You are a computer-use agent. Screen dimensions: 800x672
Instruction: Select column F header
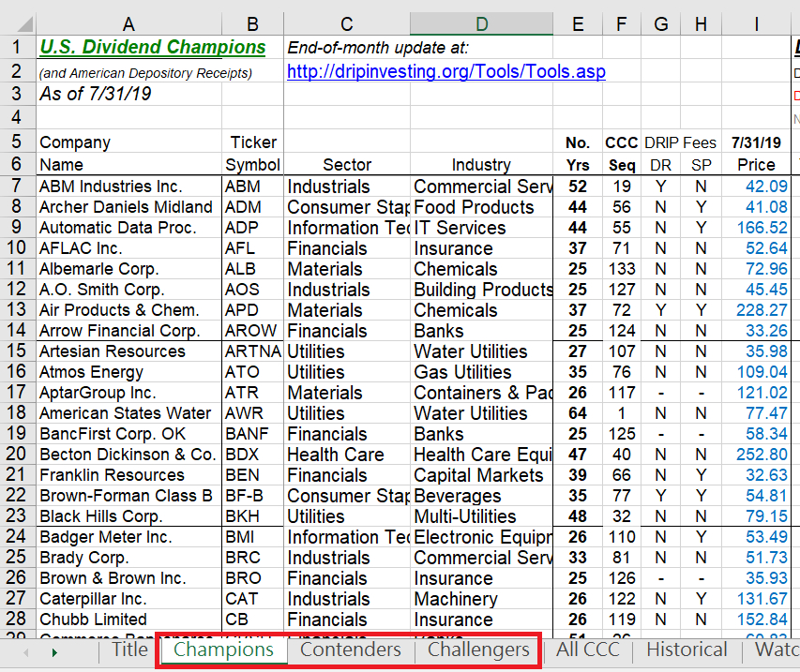coord(622,24)
